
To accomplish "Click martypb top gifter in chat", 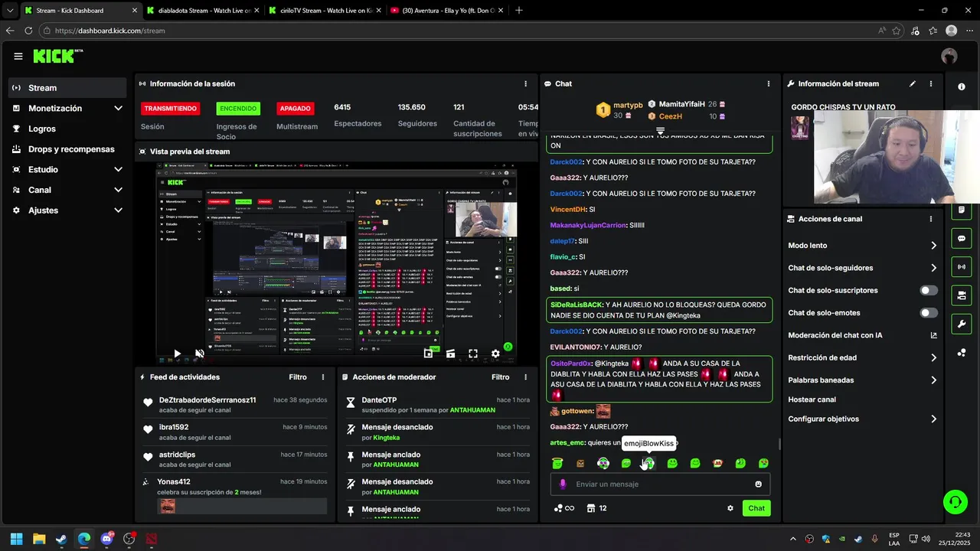I will [x=628, y=105].
